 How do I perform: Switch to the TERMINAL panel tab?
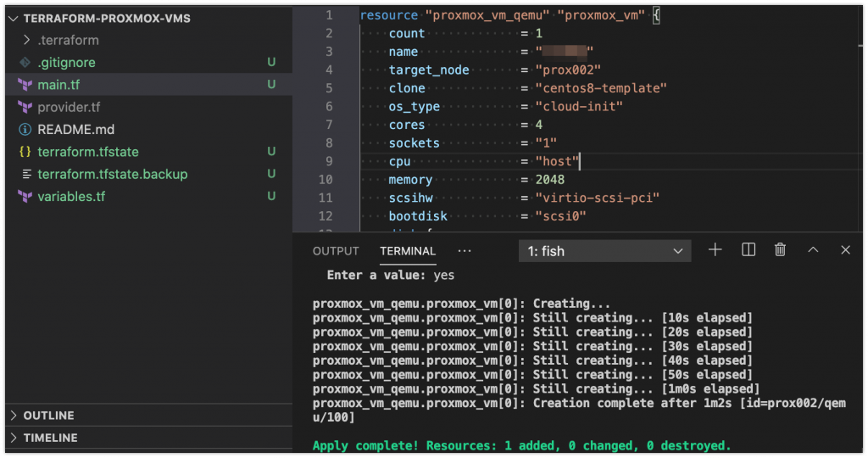pos(408,251)
